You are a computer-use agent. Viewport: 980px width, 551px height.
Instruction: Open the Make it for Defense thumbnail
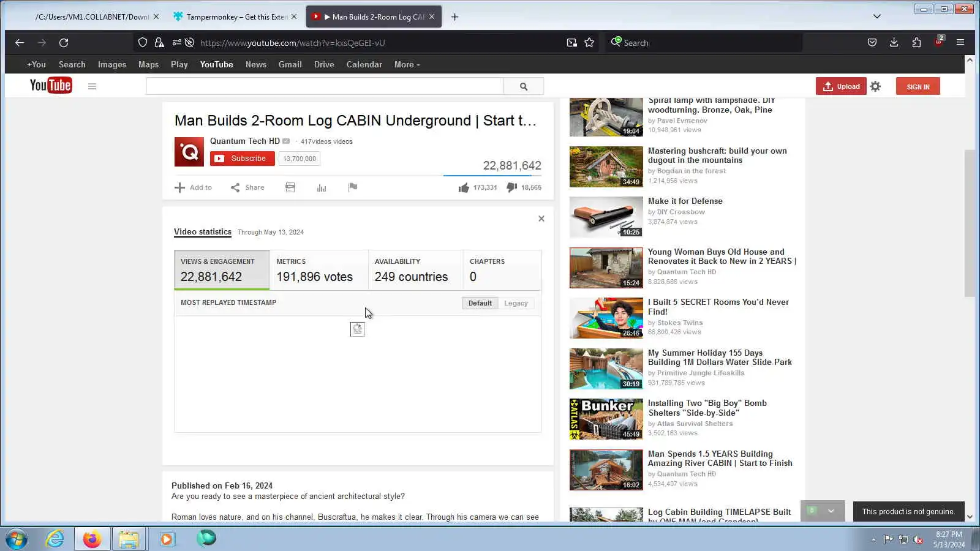[x=606, y=217]
